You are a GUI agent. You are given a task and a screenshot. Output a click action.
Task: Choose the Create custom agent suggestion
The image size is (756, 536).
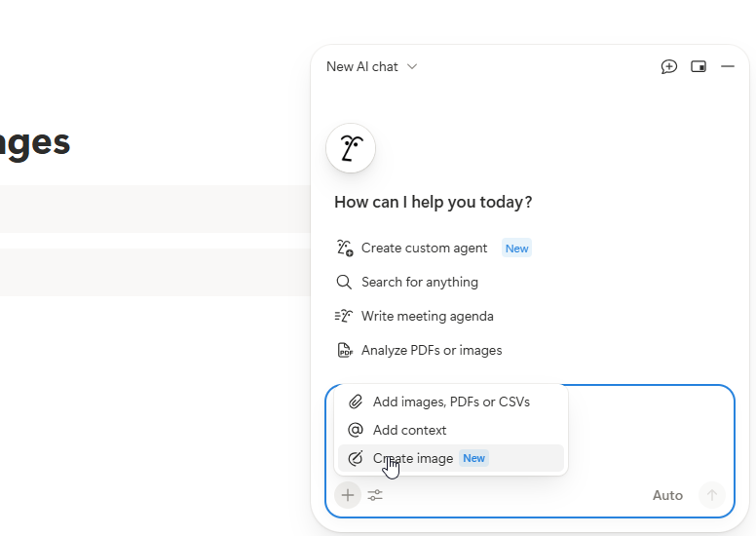point(424,248)
